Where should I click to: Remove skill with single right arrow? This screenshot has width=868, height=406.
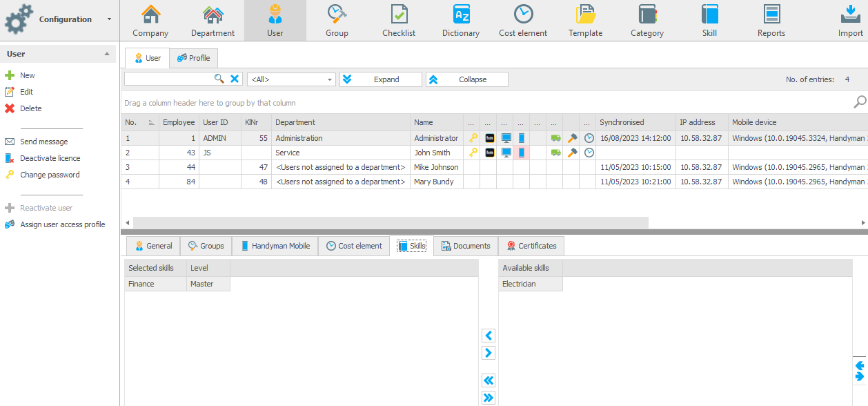[489, 353]
